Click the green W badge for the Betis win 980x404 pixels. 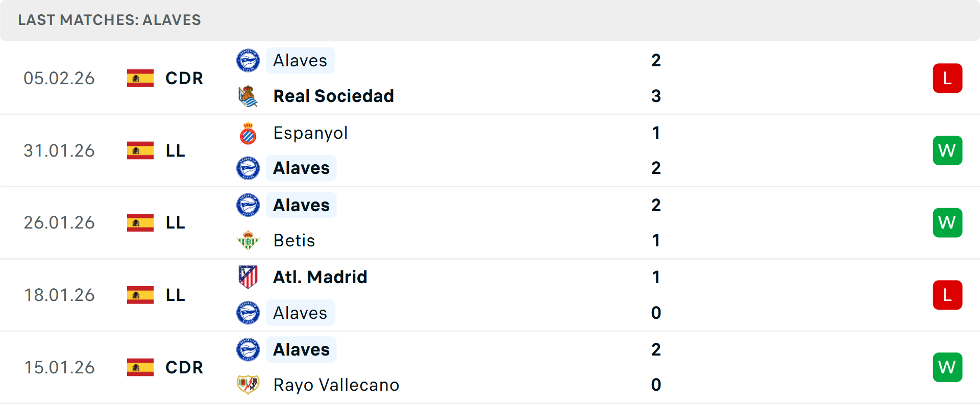click(x=947, y=222)
